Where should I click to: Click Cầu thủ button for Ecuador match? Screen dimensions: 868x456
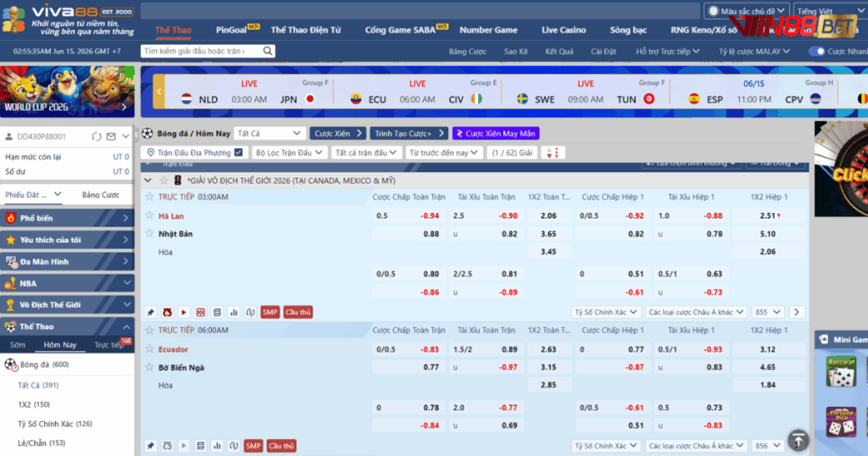coord(281,446)
